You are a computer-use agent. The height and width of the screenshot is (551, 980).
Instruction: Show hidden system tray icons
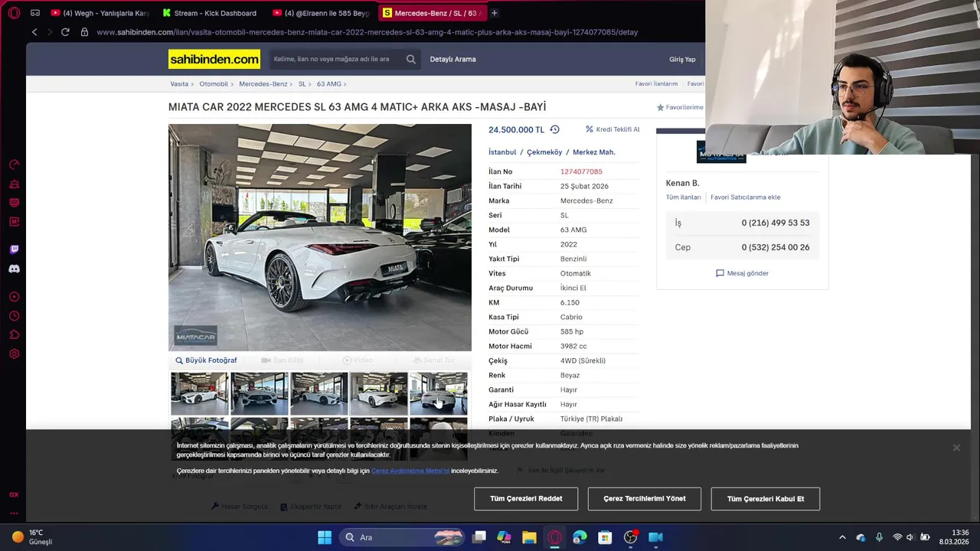coord(842,537)
